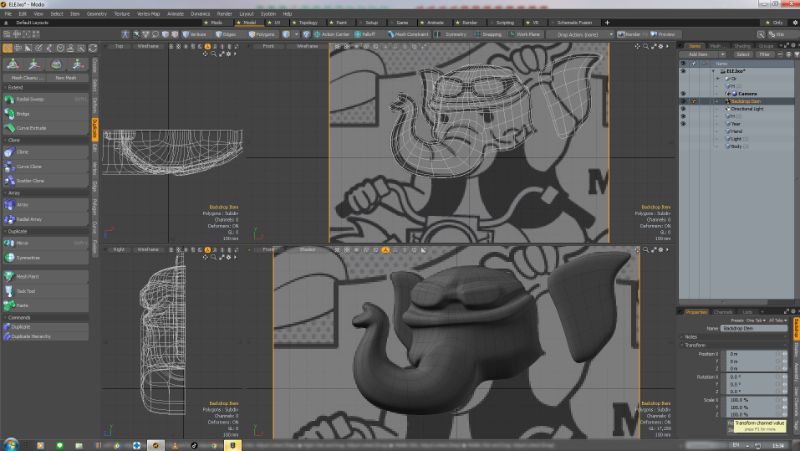800x451 pixels.
Task: Choose the Tack Tool
Action: (45, 291)
